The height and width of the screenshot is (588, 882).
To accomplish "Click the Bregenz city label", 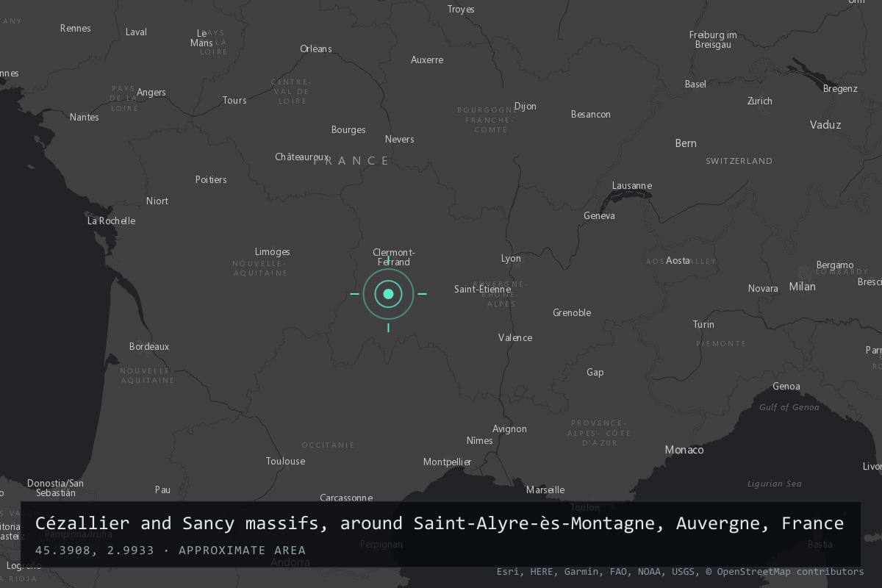I will [x=840, y=88].
